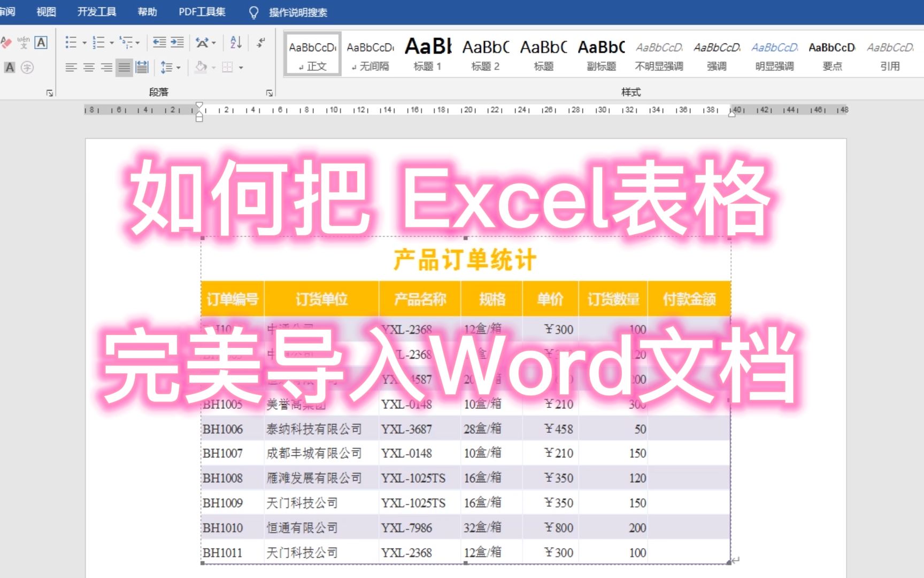924x578 pixels.
Task: Apply the 标题 2 heading style
Action: click(x=486, y=55)
